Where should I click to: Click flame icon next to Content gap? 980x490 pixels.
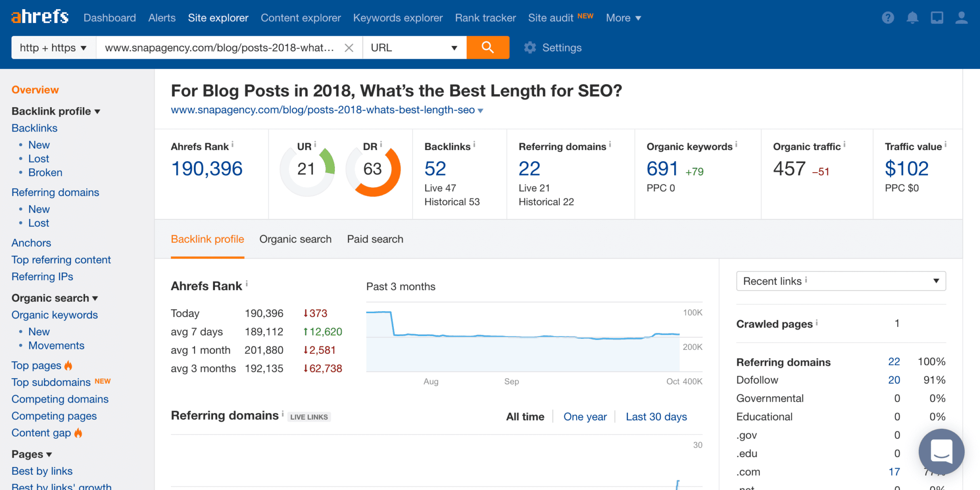[x=78, y=433]
